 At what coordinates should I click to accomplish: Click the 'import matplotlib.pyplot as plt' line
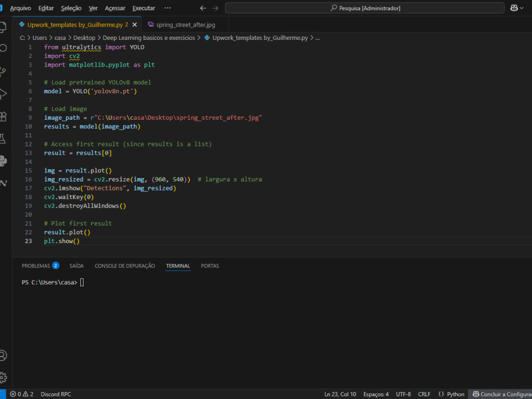(x=99, y=65)
